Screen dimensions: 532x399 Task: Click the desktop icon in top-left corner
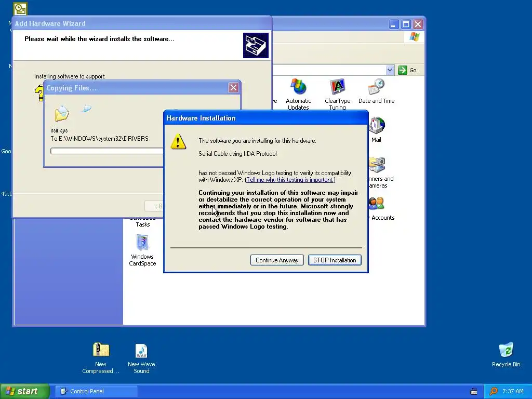point(20,9)
